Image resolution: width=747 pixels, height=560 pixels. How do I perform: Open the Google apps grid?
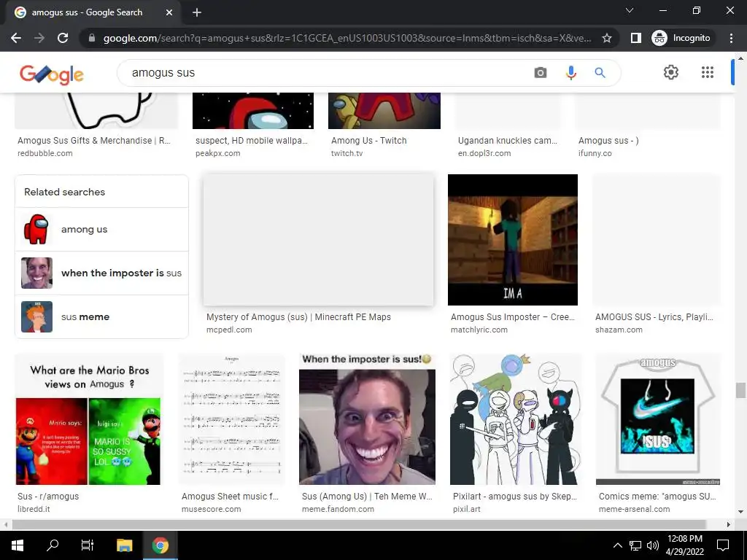point(708,72)
